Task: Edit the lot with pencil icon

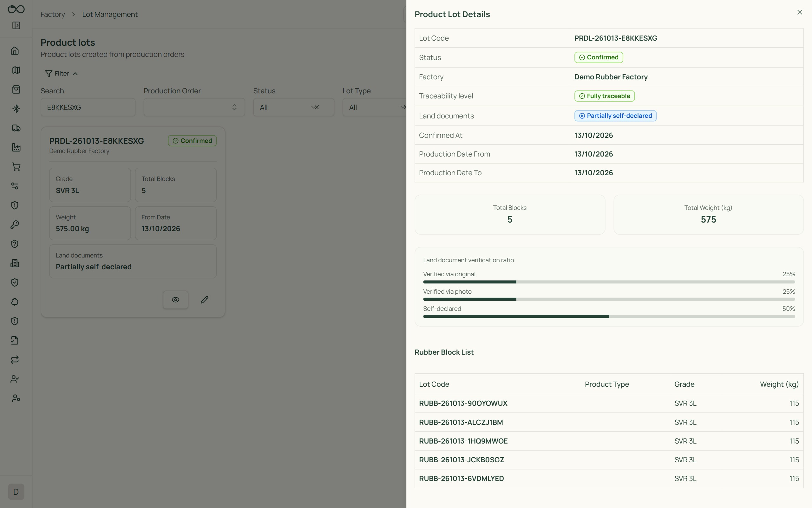Action: pos(205,300)
